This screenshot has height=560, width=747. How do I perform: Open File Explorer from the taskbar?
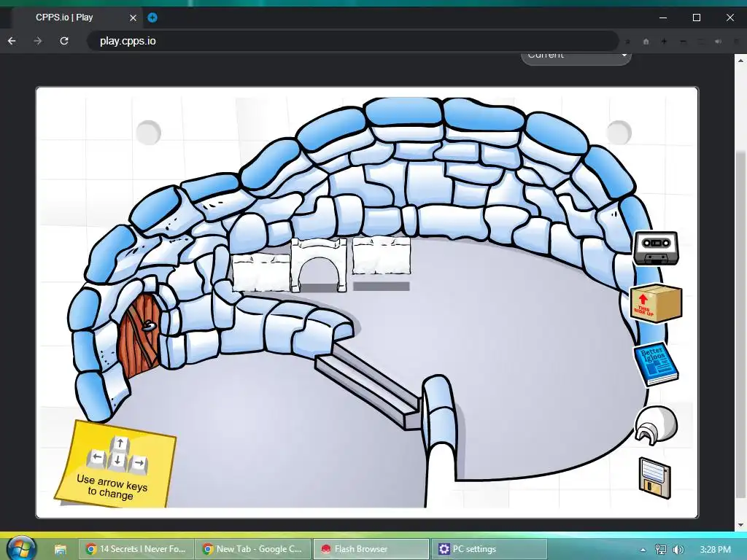60,549
